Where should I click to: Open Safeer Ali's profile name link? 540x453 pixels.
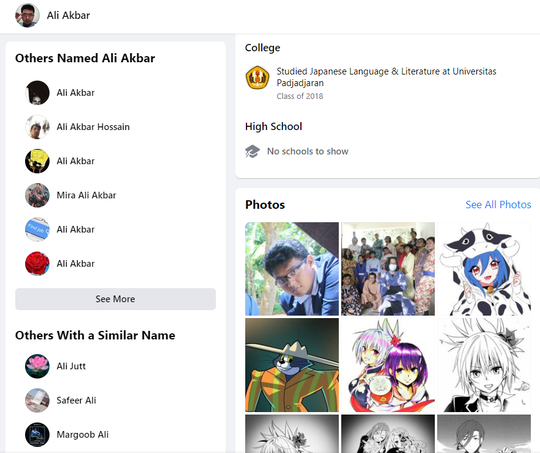(x=76, y=400)
